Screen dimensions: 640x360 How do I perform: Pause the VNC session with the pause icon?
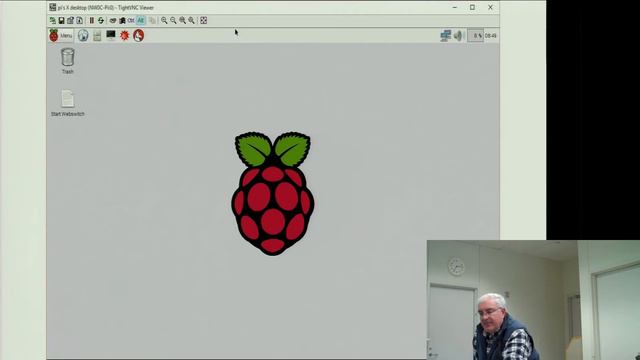[92, 20]
